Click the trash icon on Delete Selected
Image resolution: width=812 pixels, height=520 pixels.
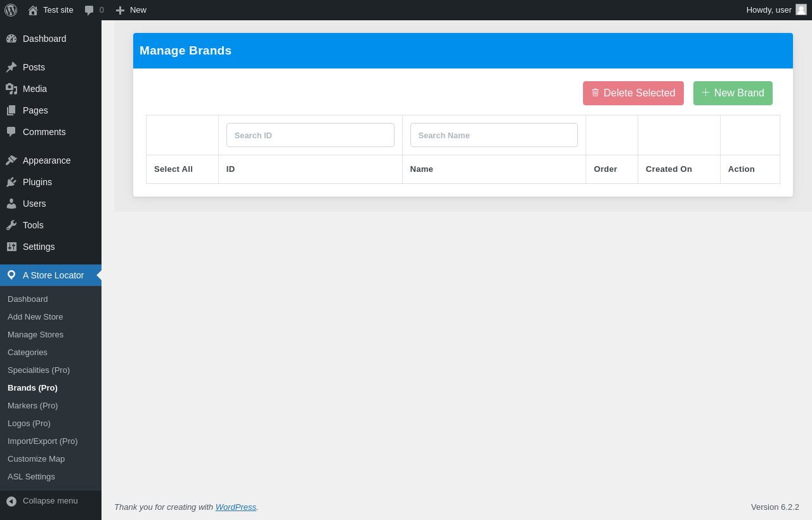click(x=595, y=93)
